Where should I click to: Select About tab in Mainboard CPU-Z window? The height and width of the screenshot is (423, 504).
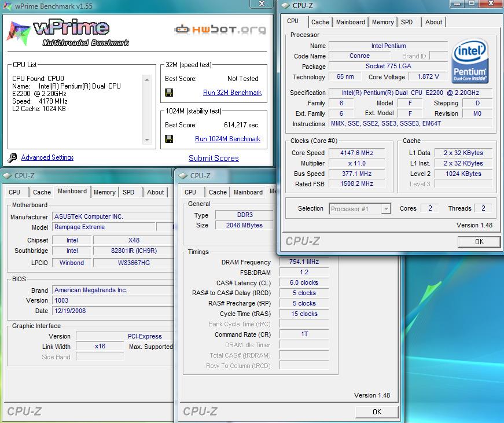(155, 192)
